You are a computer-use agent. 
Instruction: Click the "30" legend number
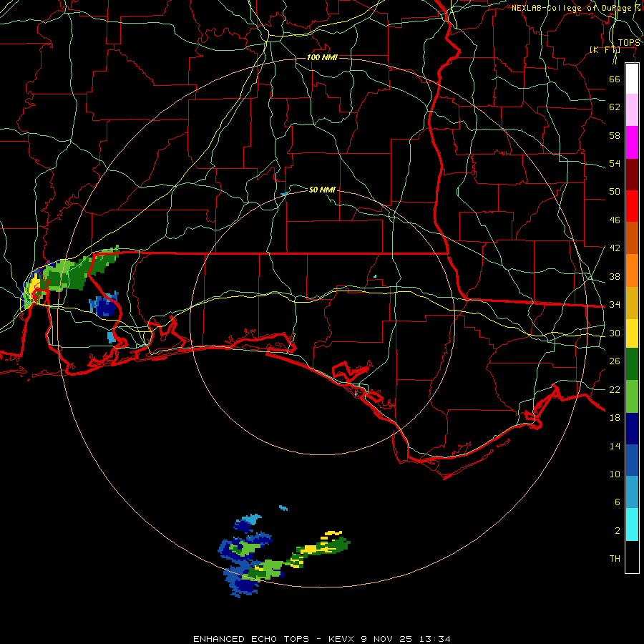pos(615,333)
